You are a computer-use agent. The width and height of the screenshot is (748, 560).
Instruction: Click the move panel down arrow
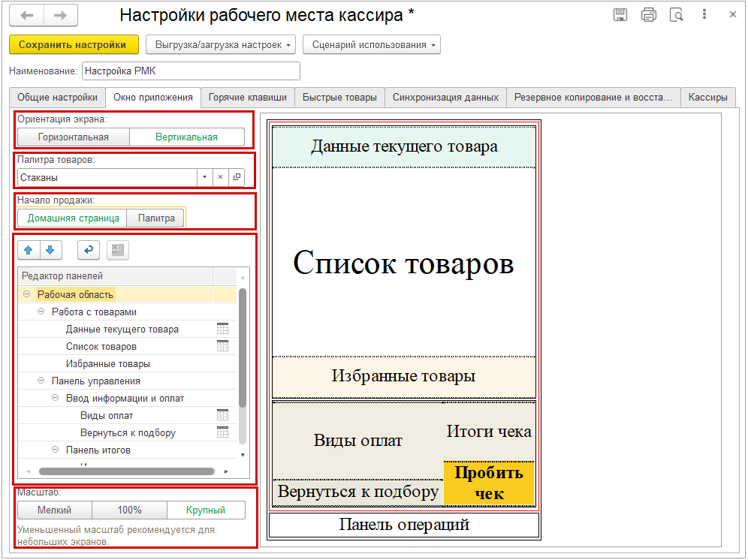[50, 250]
